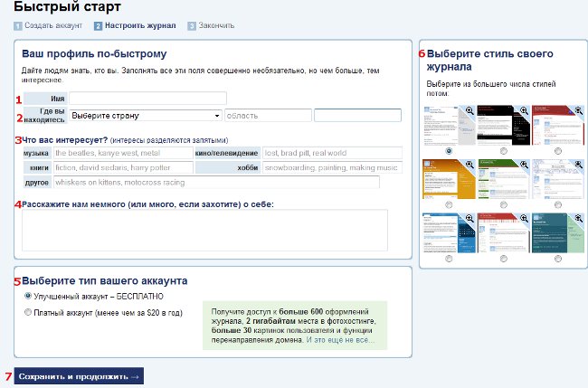Click magnifier on teal style thumbnail
Image resolution: width=588 pixels, height=388 pixels.
pyautogui.click(x=579, y=218)
